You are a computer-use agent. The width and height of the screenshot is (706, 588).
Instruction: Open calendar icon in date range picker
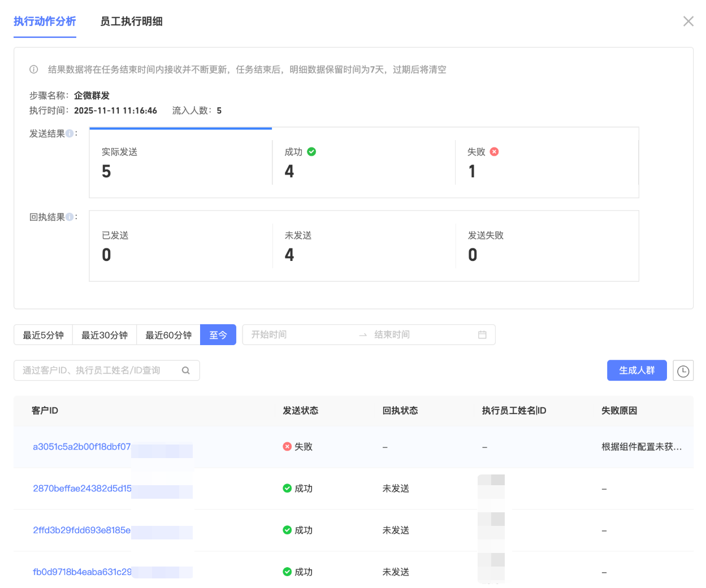point(482,335)
